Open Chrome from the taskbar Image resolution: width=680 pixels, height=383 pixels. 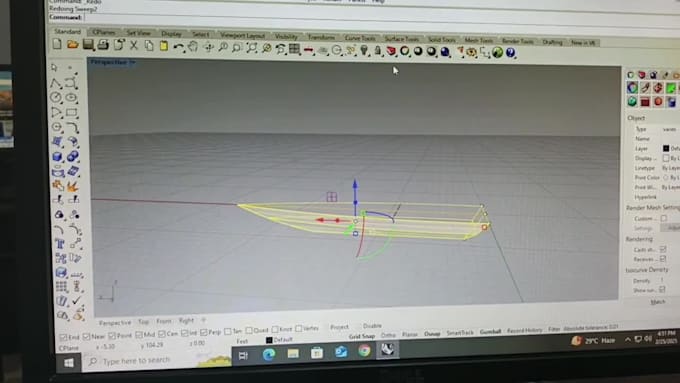364,350
